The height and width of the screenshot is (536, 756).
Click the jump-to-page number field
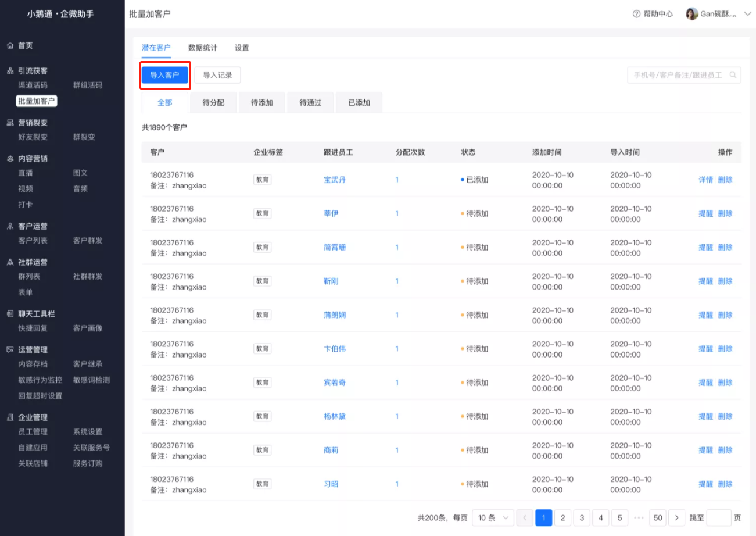click(719, 517)
